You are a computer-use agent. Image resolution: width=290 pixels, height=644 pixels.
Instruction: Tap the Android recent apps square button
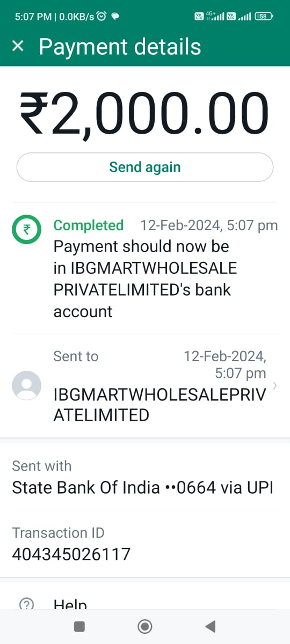pos(79,626)
